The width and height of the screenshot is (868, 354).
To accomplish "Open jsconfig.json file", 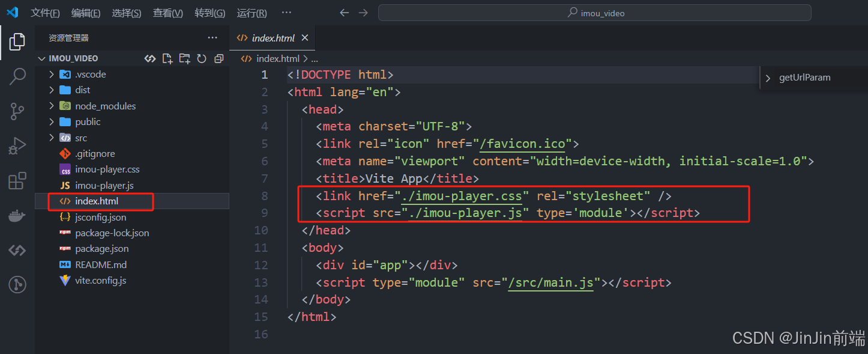I will point(100,217).
